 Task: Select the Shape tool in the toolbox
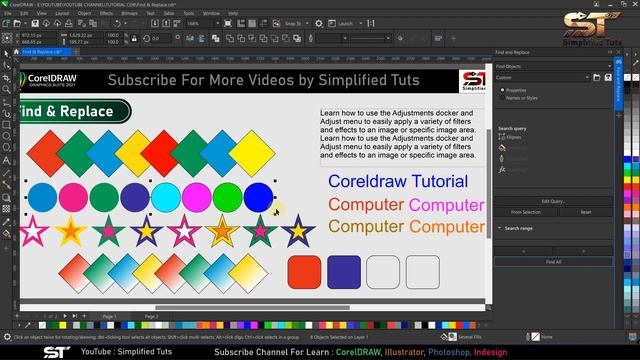coord(6,65)
